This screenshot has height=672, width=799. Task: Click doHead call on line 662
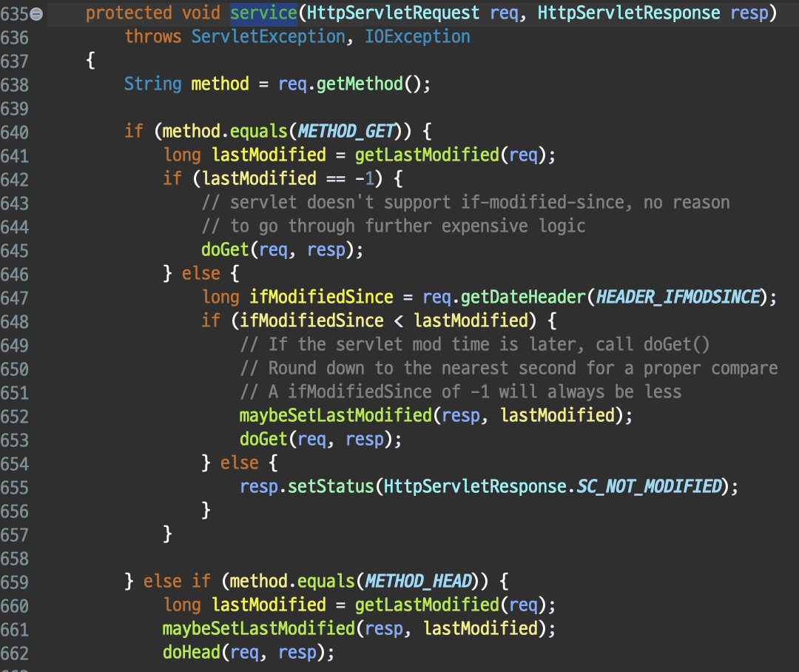tap(192, 653)
